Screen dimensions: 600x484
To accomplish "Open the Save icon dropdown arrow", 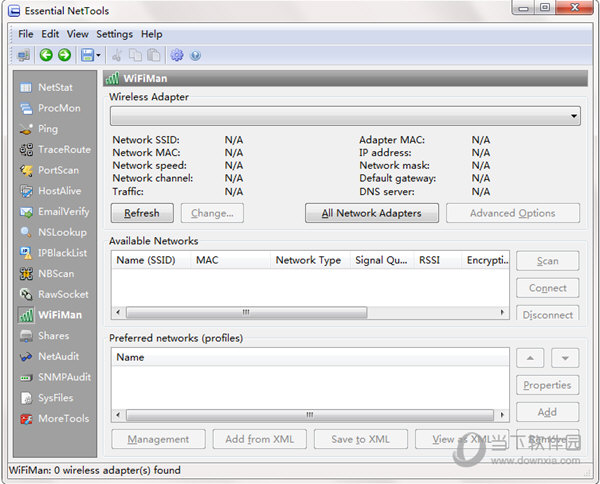I will 98,55.
